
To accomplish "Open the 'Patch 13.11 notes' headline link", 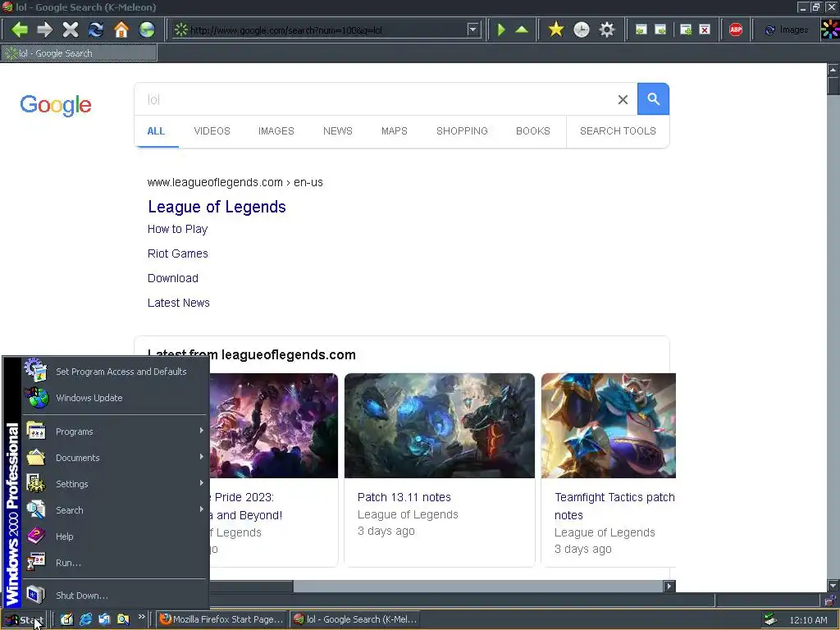I will 404,497.
